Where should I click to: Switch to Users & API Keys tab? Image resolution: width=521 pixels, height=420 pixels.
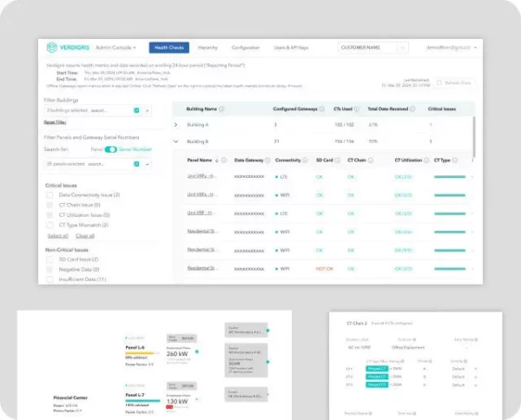tap(291, 48)
